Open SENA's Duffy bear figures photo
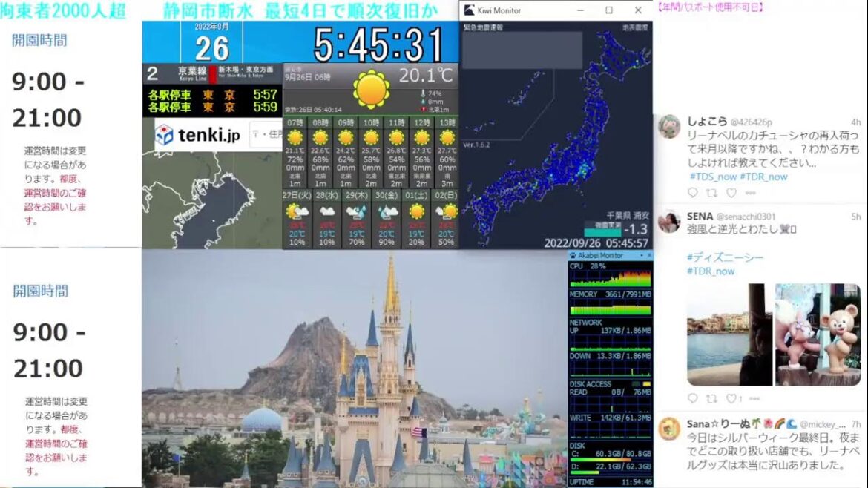 [818, 334]
